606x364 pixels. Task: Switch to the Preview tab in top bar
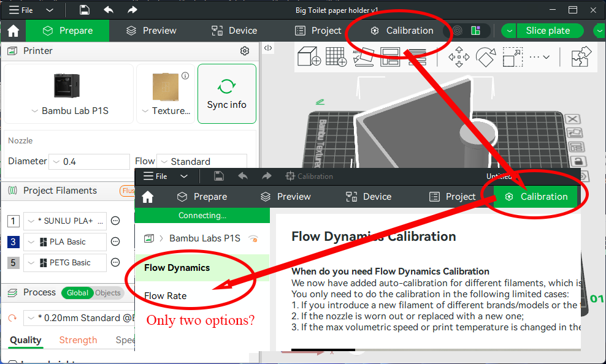click(x=151, y=31)
